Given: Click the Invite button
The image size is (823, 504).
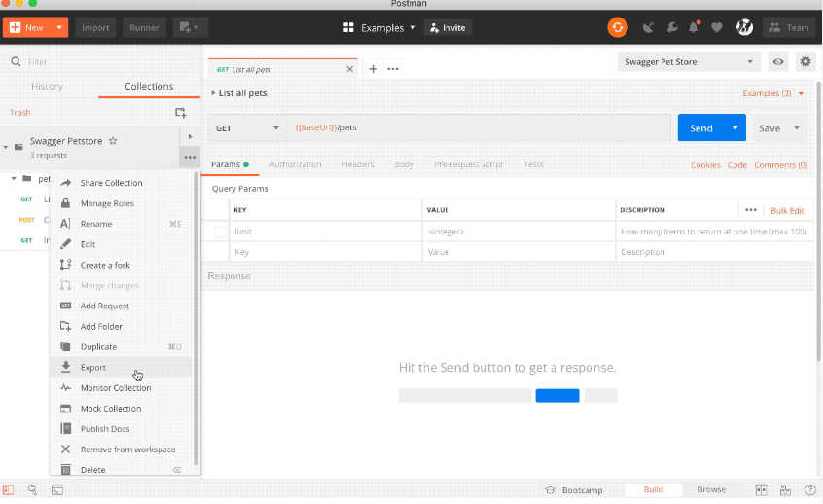Looking at the screenshot, I should pyautogui.click(x=447, y=28).
